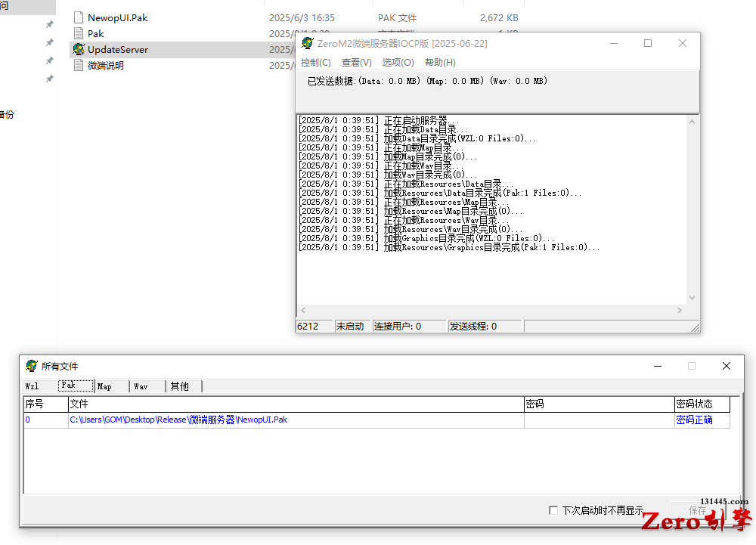Select the NewopUI.Pak file icon in Explorer
Viewport: 756px width, 545px height.
tap(79, 18)
